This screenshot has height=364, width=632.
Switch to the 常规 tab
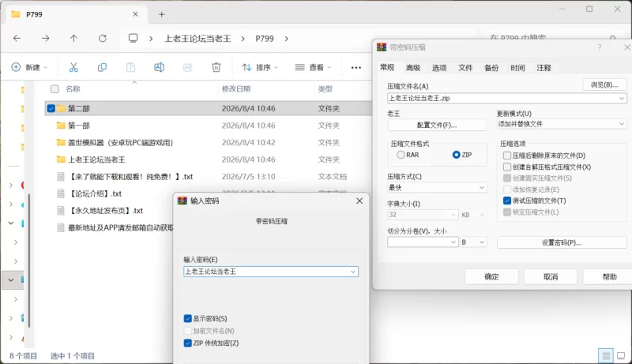[387, 67]
